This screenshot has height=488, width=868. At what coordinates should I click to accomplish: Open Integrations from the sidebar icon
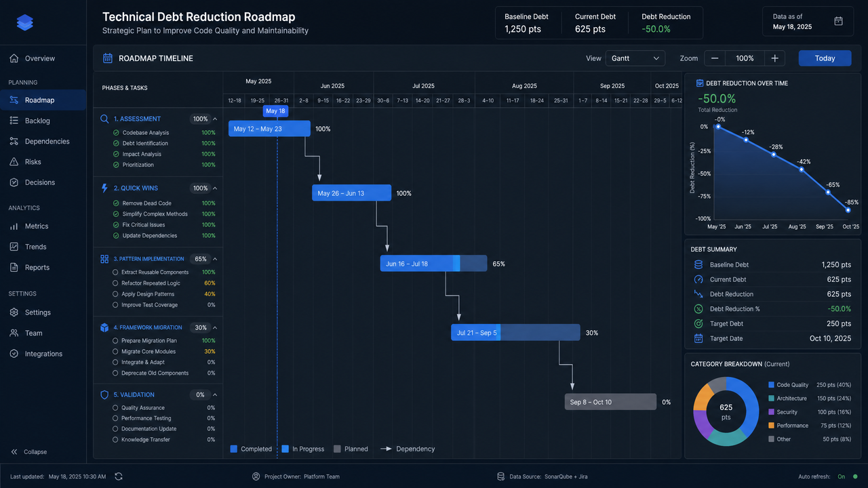pos(14,354)
